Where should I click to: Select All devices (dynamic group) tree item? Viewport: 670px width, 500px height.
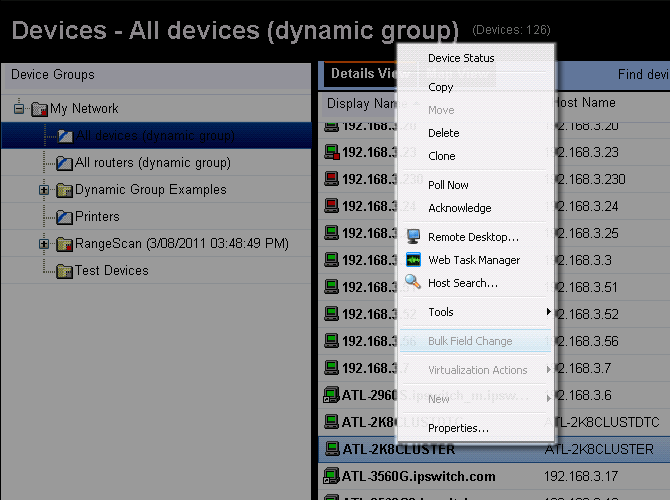point(155,136)
